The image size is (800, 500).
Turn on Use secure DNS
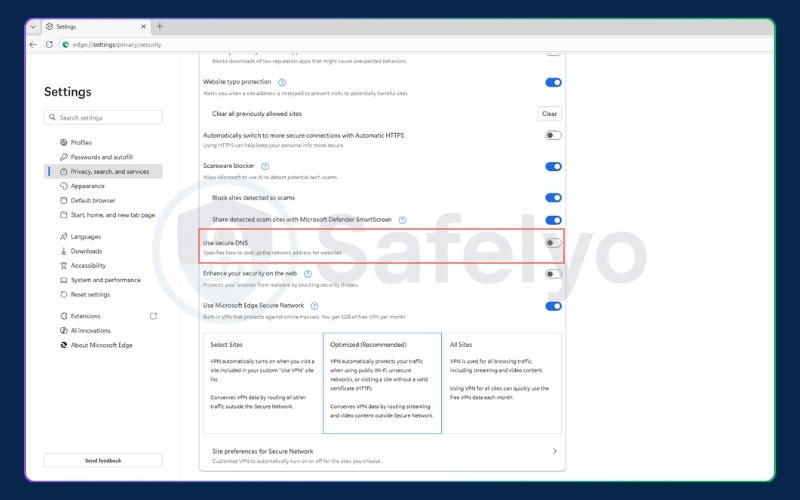tap(553, 243)
